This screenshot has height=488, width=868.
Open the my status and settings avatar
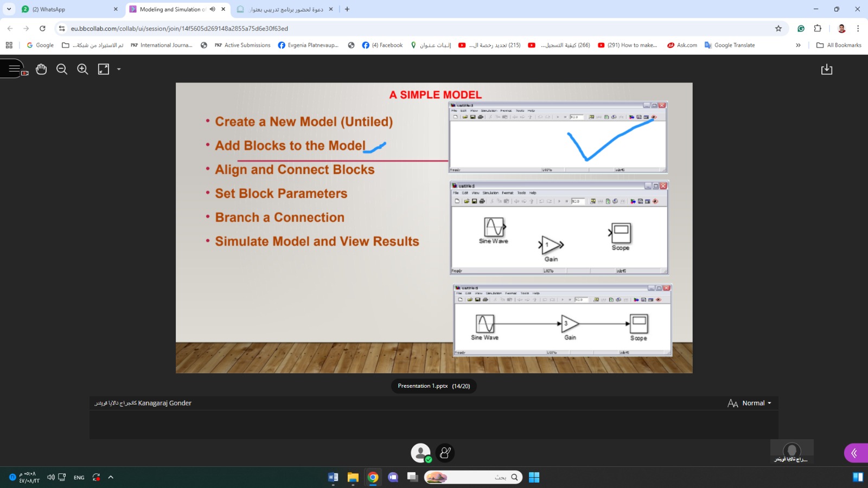420,453
